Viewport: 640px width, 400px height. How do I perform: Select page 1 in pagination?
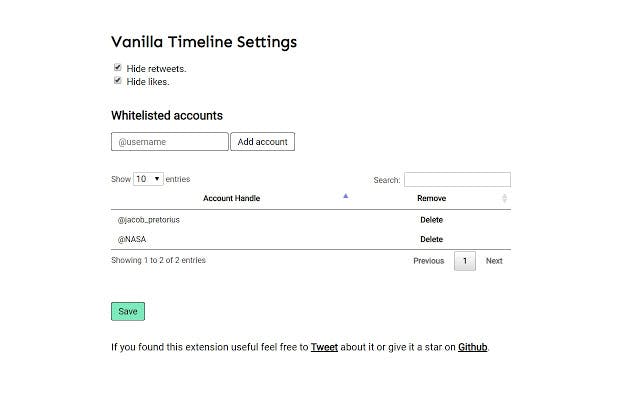[465, 261]
